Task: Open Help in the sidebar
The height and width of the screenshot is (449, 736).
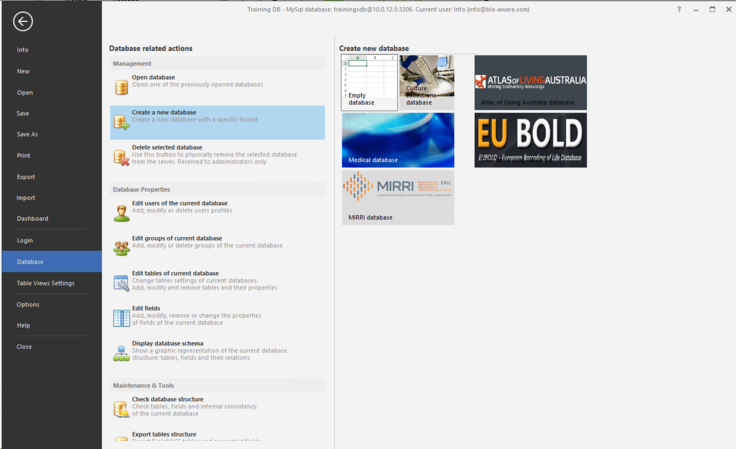Action: point(23,325)
